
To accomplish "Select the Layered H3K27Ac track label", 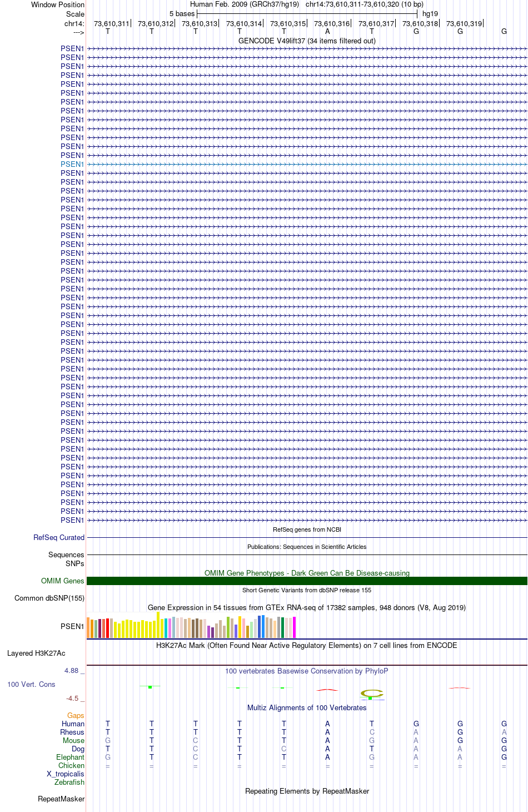I will point(36,653).
